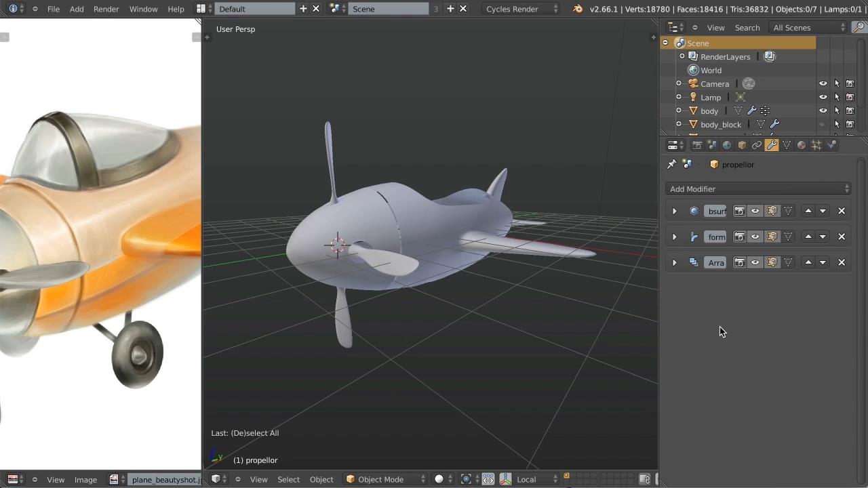Open the Window menu
This screenshot has width=868, height=488.
[143, 9]
